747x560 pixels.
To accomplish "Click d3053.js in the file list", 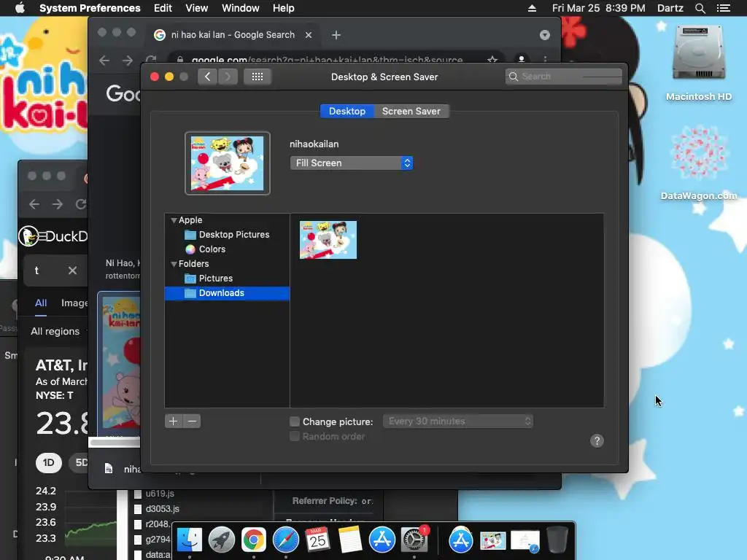I will [163, 509].
